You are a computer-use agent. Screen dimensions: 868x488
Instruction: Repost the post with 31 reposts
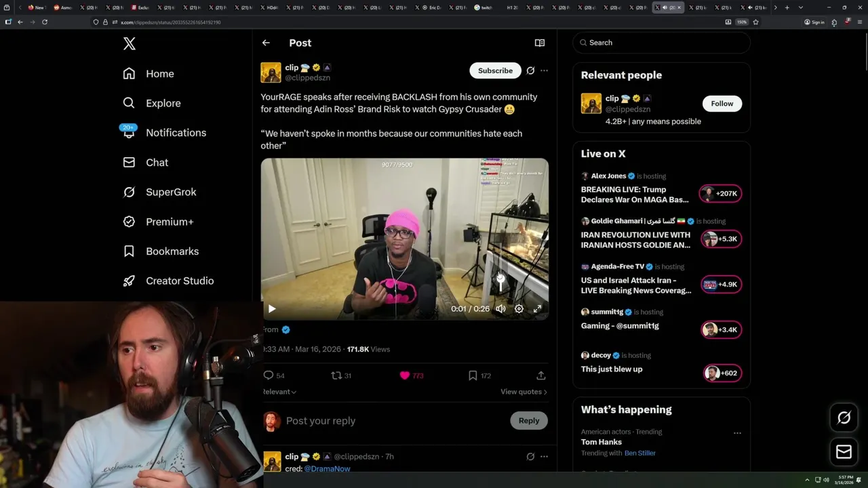point(336,375)
